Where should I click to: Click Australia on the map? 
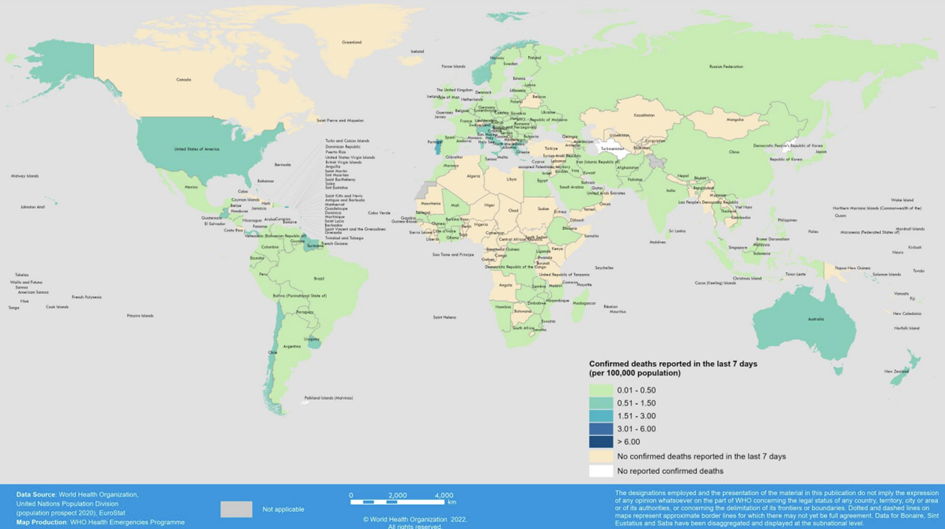tap(817, 319)
